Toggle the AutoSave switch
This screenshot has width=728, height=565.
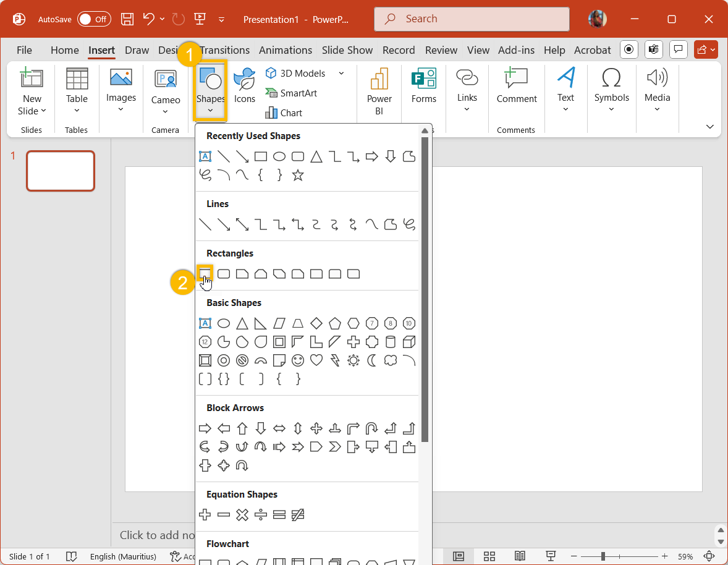click(x=94, y=19)
